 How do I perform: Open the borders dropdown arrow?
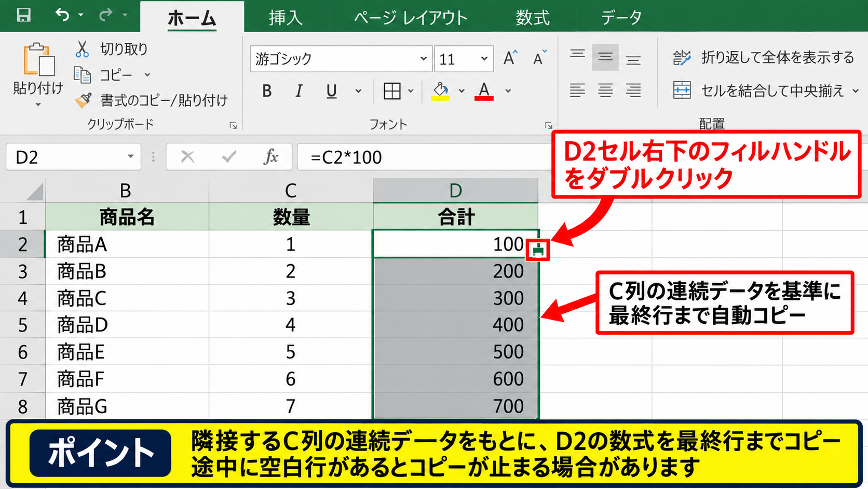(x=411, y=91)
